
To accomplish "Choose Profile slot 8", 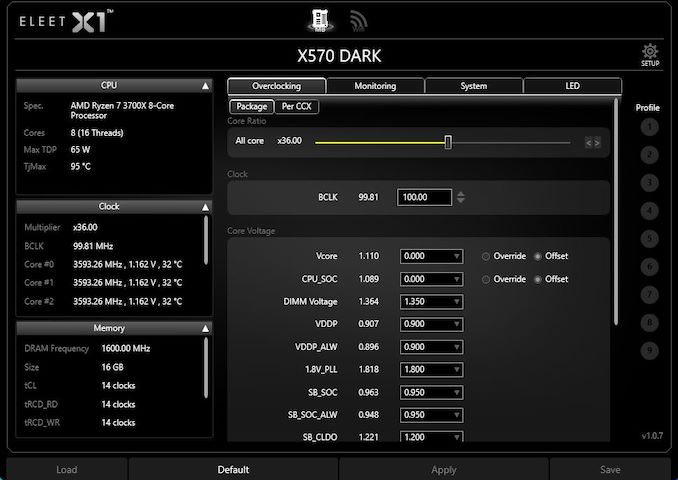I will coord(649,322).
